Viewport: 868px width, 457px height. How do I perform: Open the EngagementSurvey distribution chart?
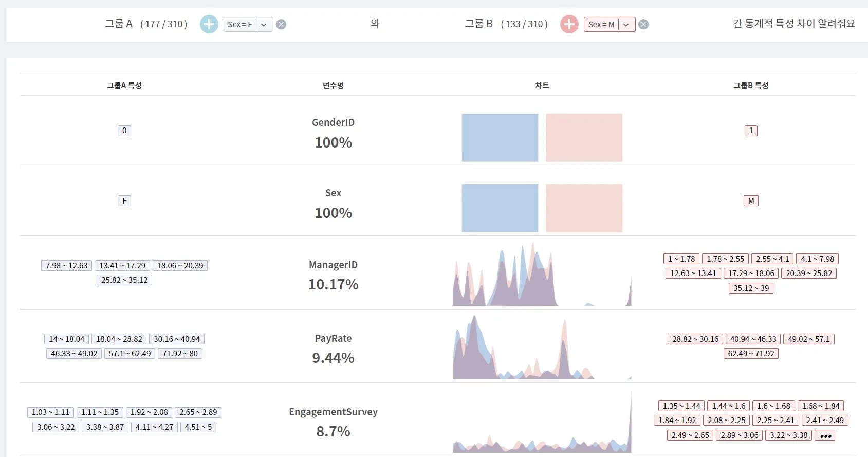tap(542, 421)
